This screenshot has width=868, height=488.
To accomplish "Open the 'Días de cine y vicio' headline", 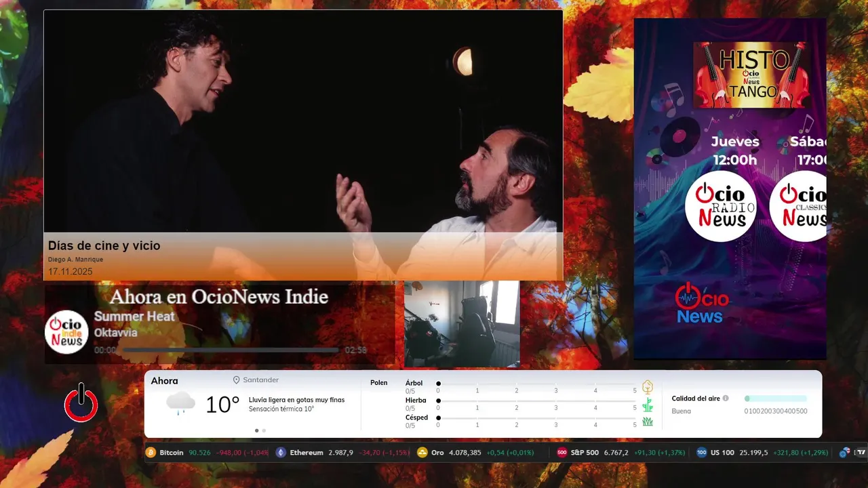I will [104, 246].
